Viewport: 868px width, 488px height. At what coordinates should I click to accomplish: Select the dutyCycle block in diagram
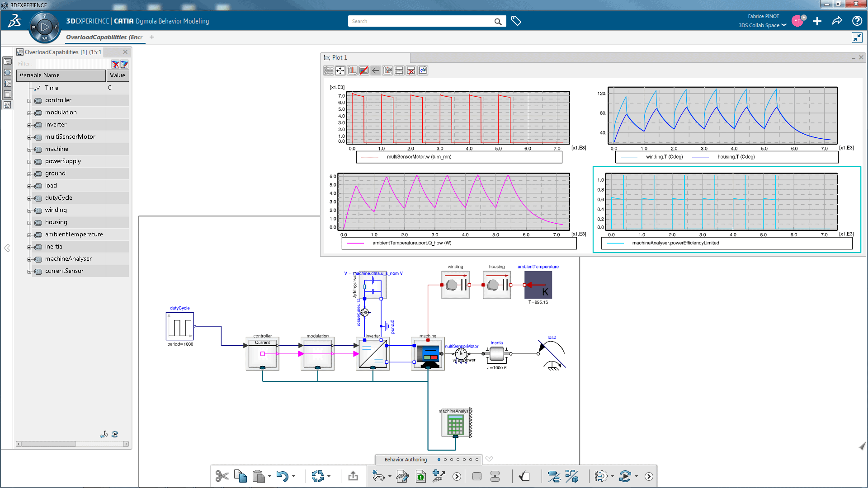[x=180, y=326]
